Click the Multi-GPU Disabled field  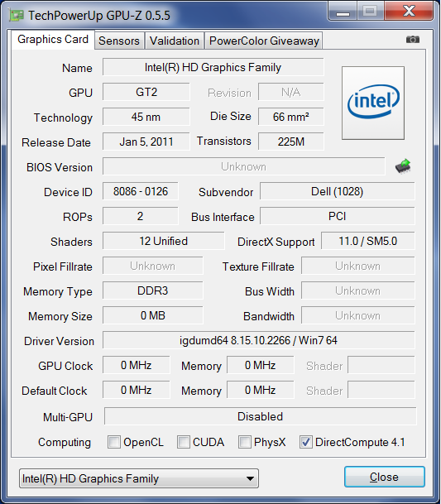pos(261,416)
